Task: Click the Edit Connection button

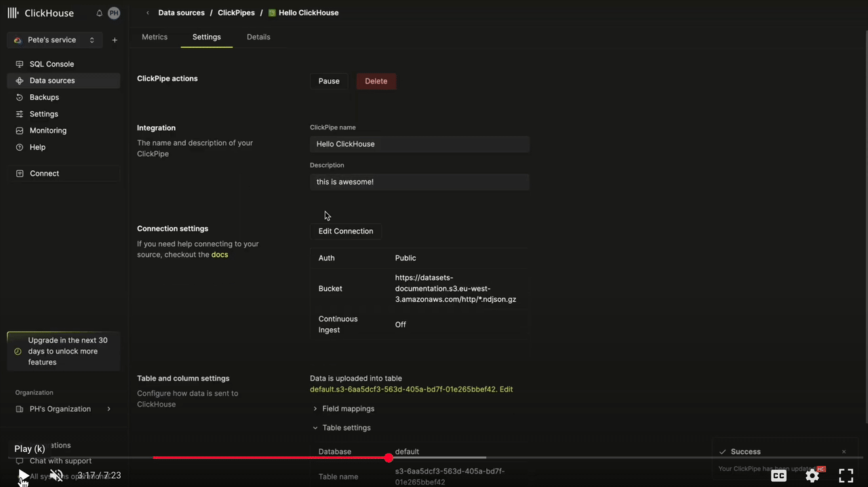Action: [346, 231]
